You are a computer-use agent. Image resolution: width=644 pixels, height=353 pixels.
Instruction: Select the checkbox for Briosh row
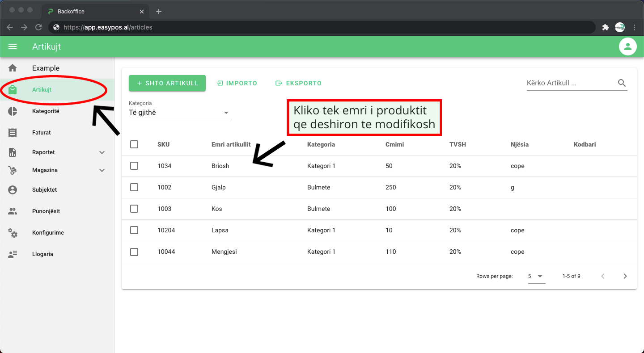134,166
